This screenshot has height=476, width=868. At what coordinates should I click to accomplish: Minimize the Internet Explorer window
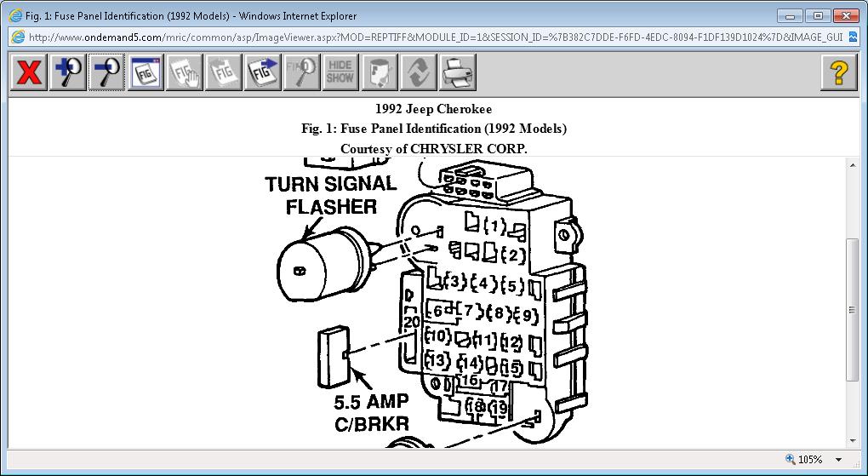coord(790,16)
